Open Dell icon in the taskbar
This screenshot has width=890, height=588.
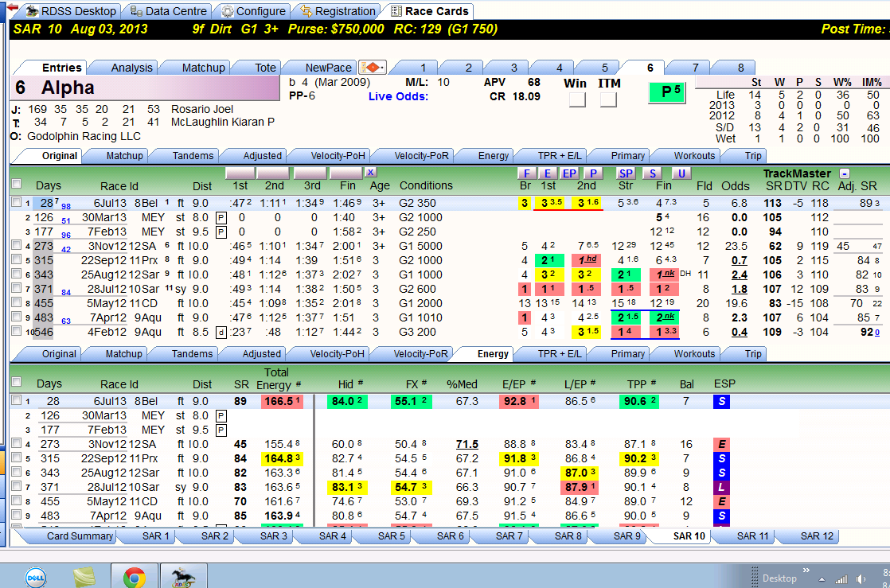click(35, 578)
